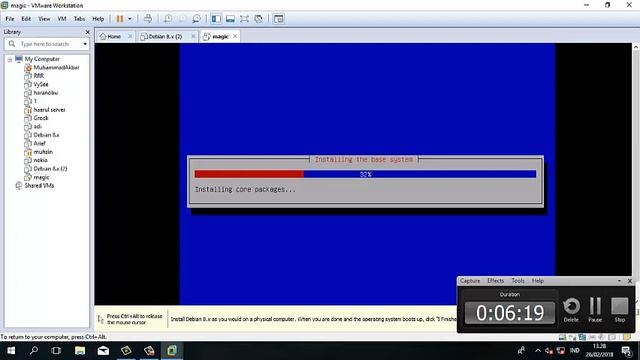The width and height of the screenshot is (640, 360).
Task: Switch to Unity mode icon
Action: [258, 19]
